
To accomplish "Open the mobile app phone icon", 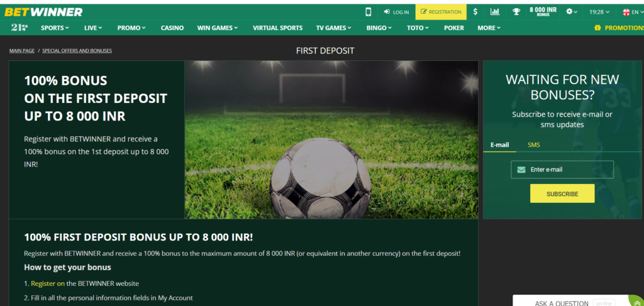I will [x=368, y=12].
